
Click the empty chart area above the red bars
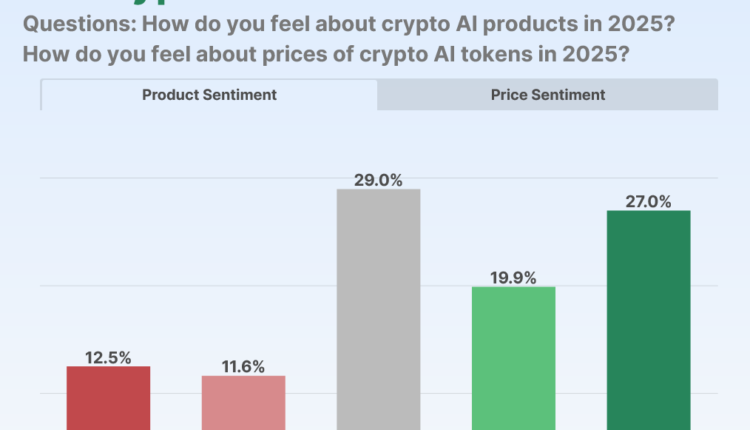click(175, 250)
